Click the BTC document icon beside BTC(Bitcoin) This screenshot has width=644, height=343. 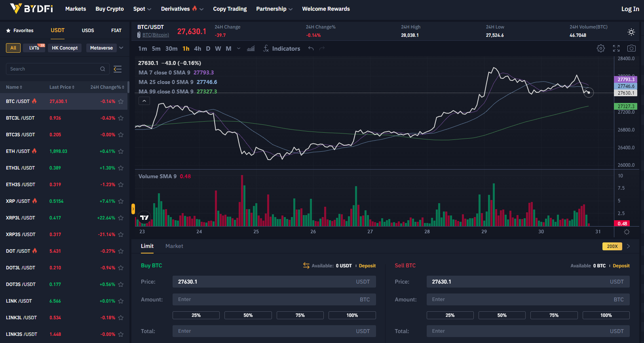(x=139, y=35)
